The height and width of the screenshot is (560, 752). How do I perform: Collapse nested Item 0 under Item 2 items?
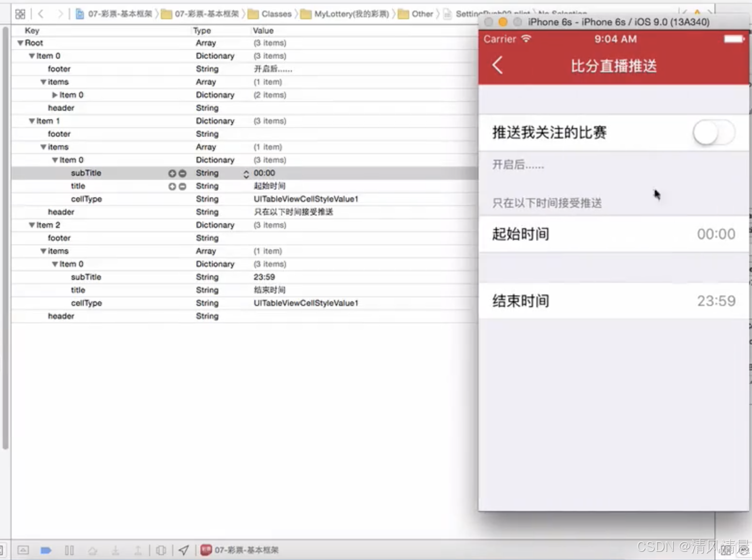pos(55,264)
